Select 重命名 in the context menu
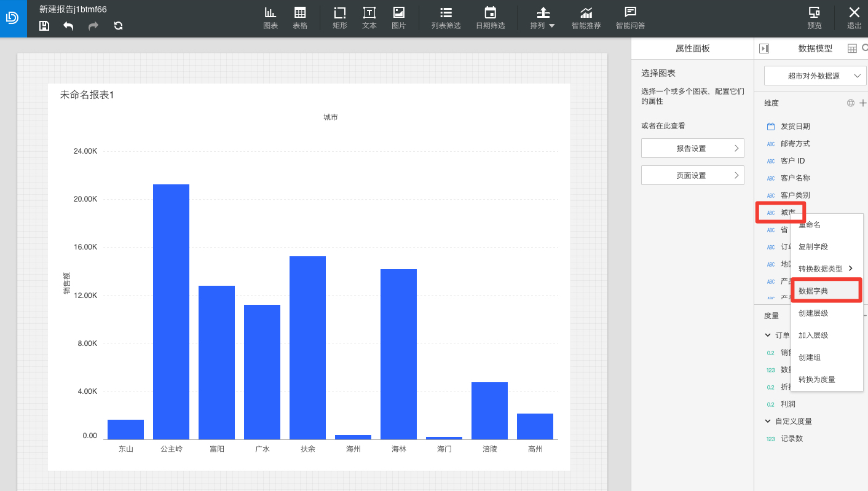The height and width of the screenshot is (491, 868). coord(810,225)
